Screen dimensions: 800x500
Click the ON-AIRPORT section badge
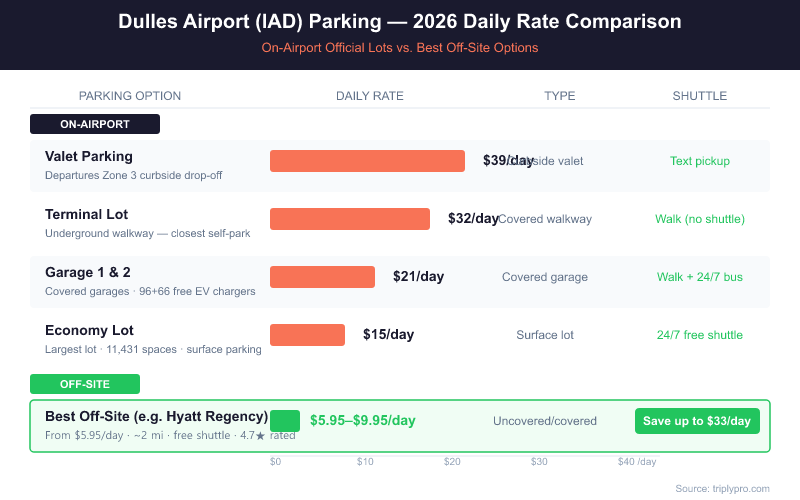95,125
